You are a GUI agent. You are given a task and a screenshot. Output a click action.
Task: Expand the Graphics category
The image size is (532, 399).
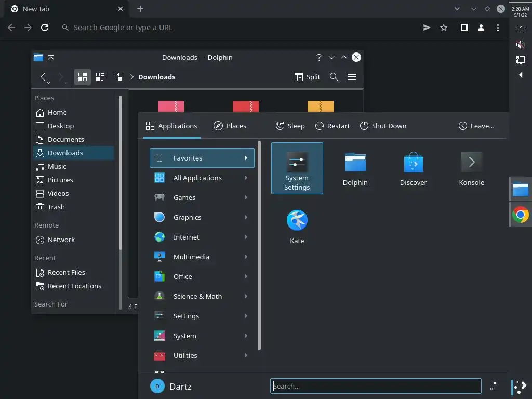coord(202,217)
